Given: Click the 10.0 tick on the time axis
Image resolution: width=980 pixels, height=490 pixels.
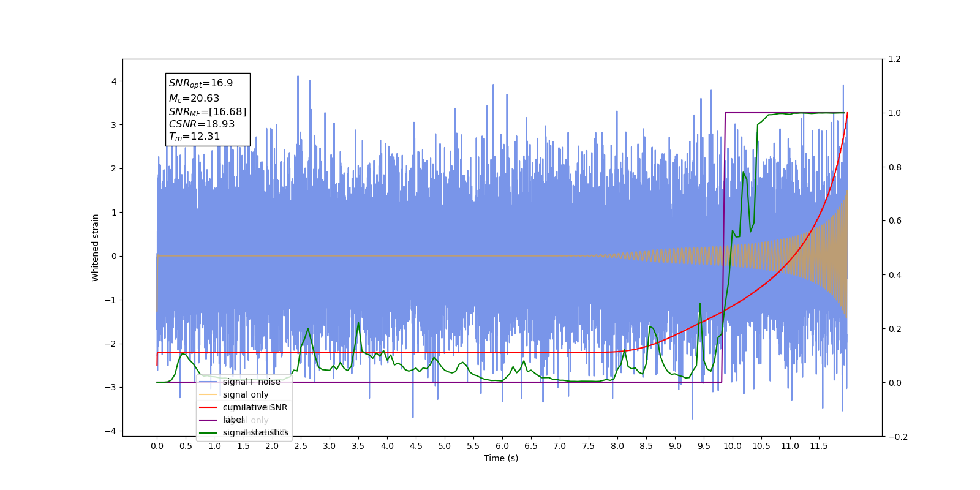Looking at the screenshot, I should point(733,446).
